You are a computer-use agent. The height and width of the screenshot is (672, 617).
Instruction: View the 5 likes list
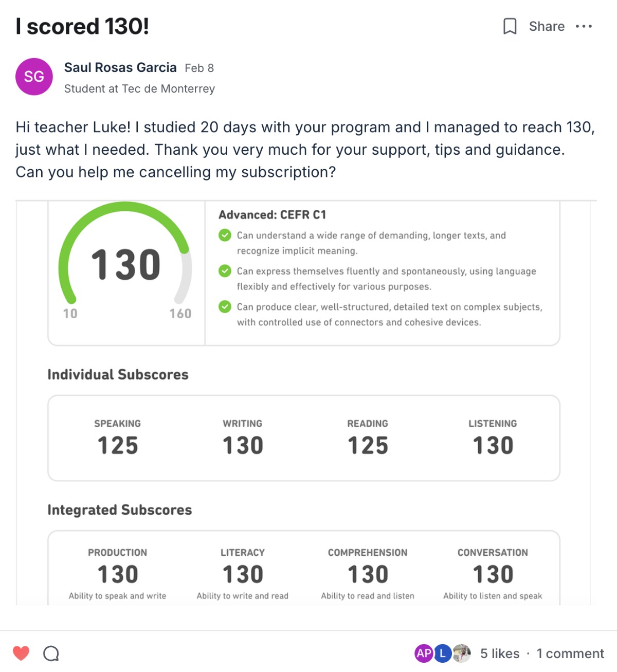point(500,653)
